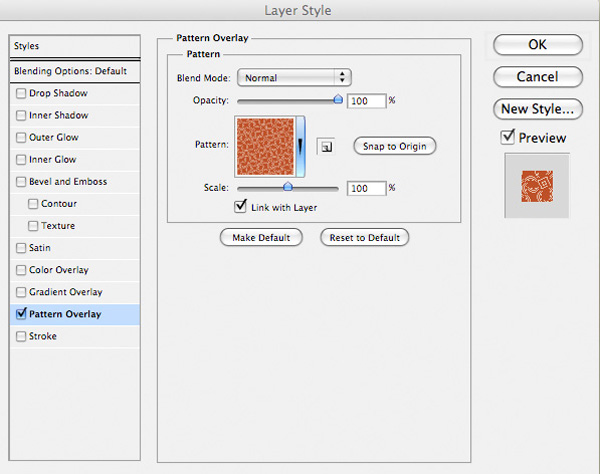Select the Inner Shadow label
This screenshot has height=474, width=600.
click(x=59, y=116)
